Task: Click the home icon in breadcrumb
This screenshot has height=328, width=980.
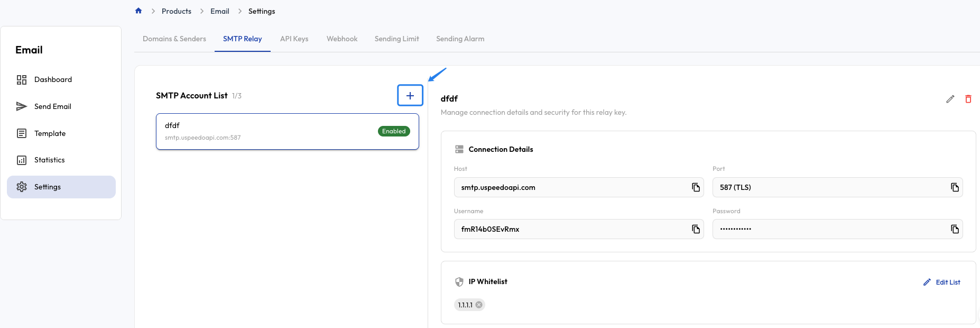Action: click(138, 11)
